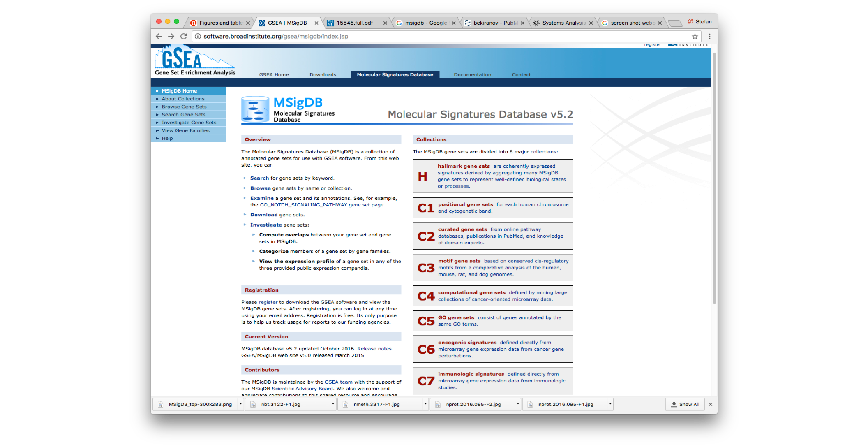Close the bekiranov - PubMed tab
This screenshot has height=447, width=868.
(x=522, y=23)
